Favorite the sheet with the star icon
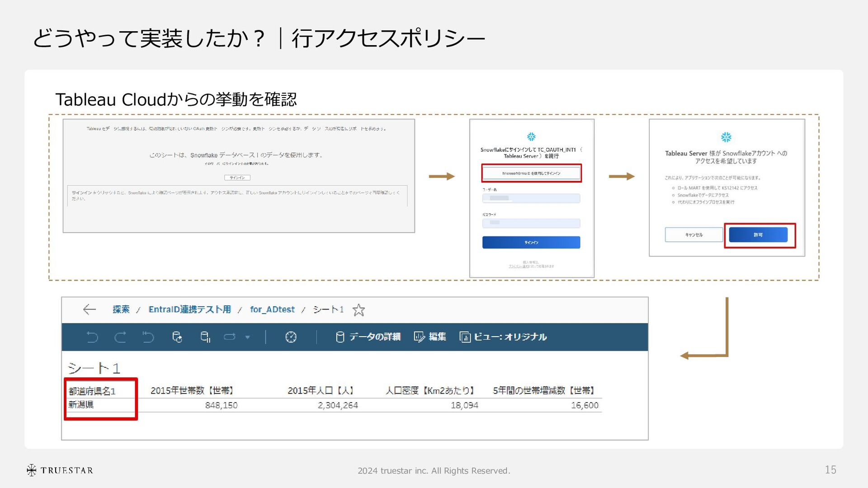This screenshot has height=488, width=868. 359,310
